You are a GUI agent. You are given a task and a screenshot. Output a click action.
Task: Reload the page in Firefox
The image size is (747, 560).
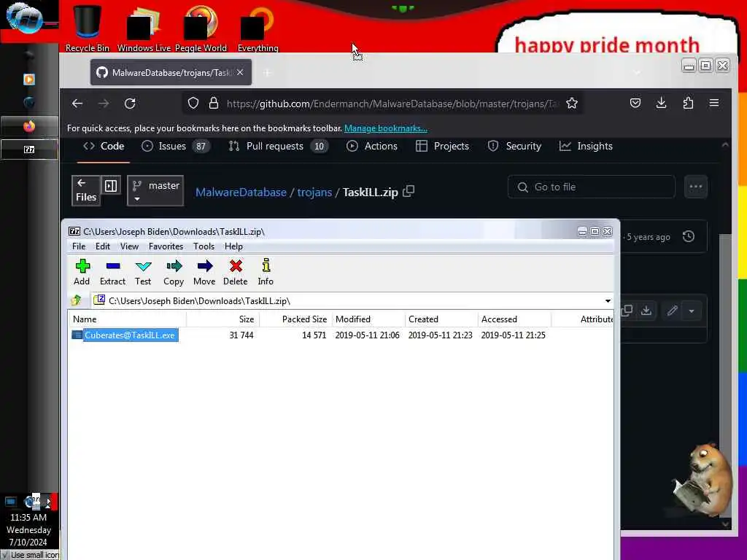click(x=130, y=104)
